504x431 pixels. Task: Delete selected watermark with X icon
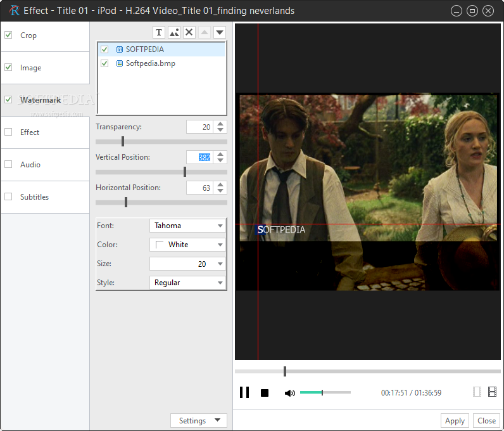(189, 32)
